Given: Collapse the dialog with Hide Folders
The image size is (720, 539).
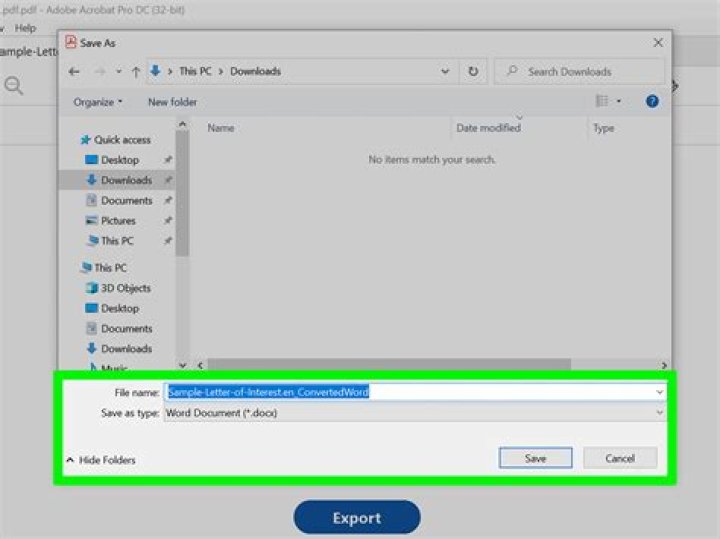Looking at the screenshot, I should tap(101, 460).
